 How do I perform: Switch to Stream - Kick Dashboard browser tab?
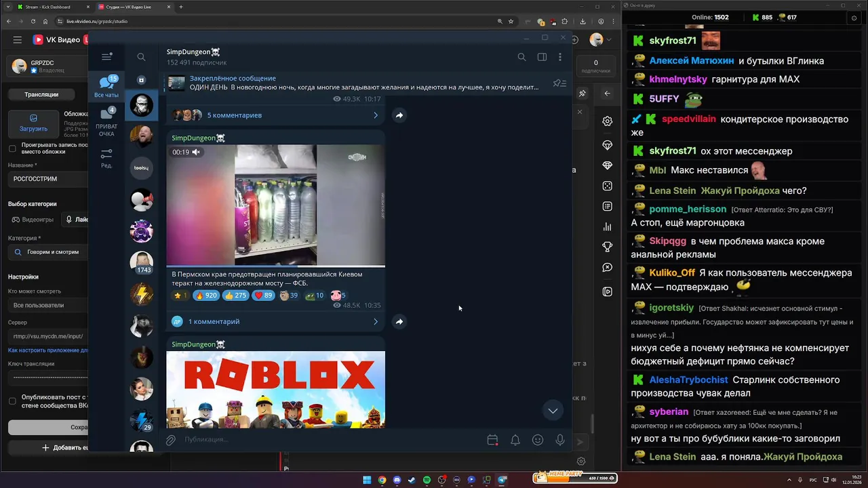tap(52, 7)
